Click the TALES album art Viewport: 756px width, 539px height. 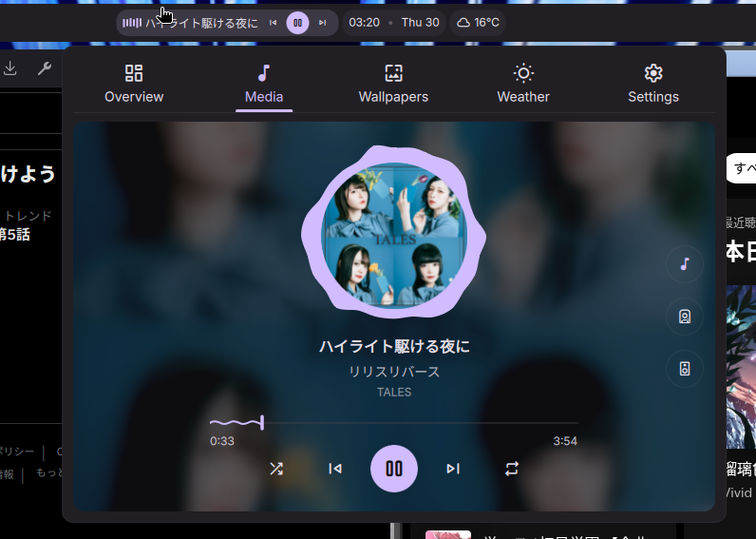pyautogui.click(x=394, y=235)
